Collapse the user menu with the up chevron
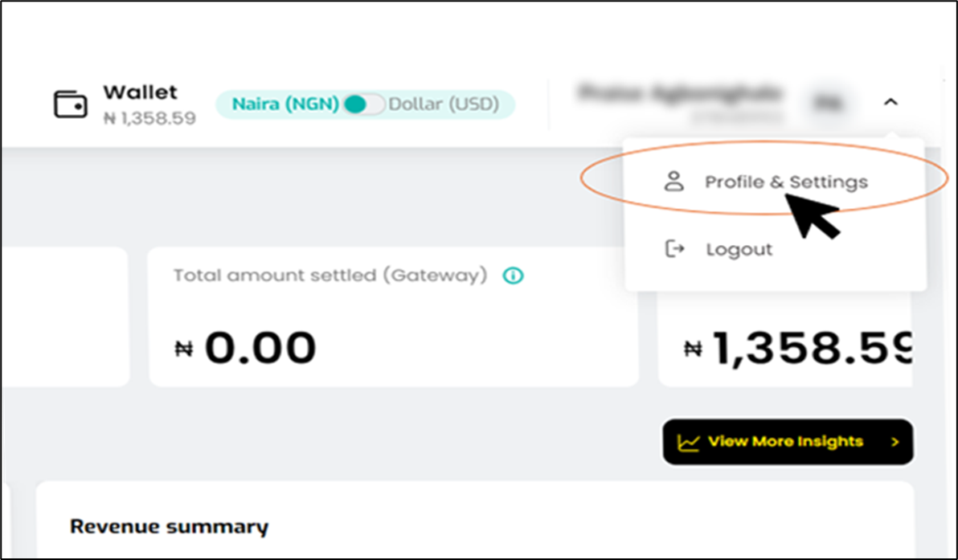The height and width of the screenshot is (560, 958). point(890,102)
